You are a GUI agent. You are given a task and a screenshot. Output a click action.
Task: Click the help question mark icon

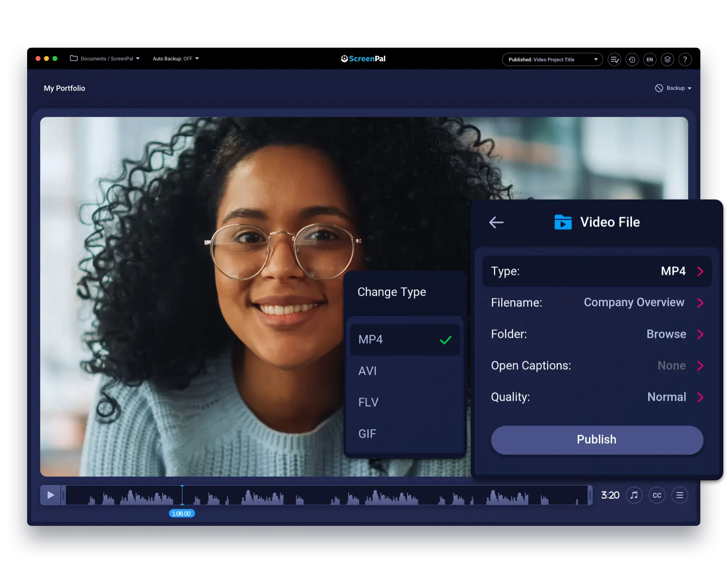(x=685, y=59)
